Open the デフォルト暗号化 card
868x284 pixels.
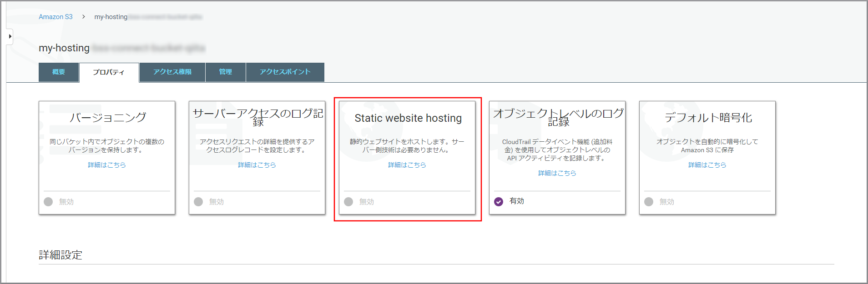click(707, 158)
